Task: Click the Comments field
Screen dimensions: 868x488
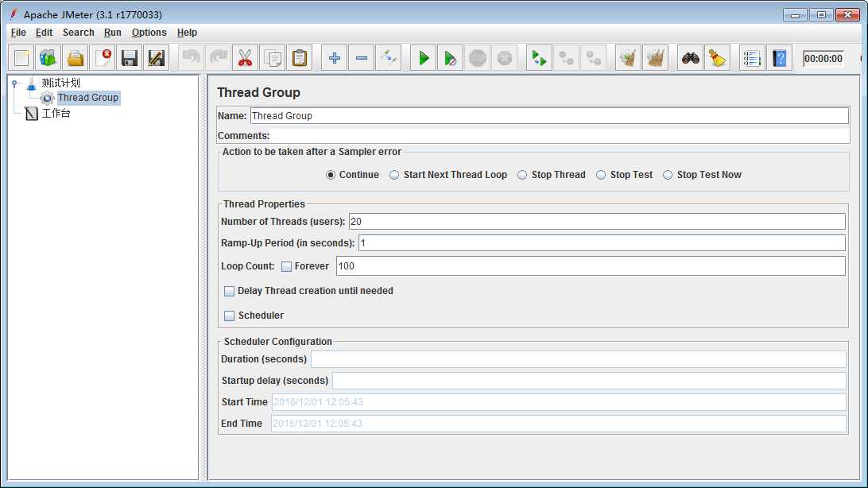Action: (x=560, y=136)
